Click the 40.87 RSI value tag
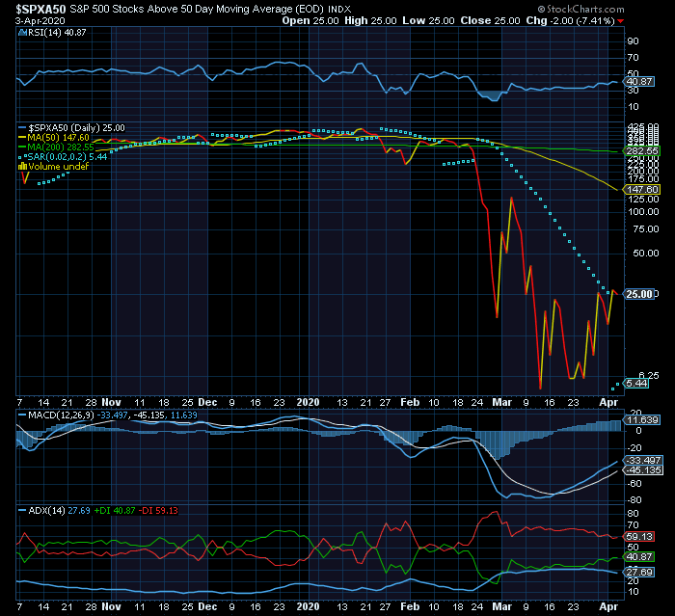 639,81
